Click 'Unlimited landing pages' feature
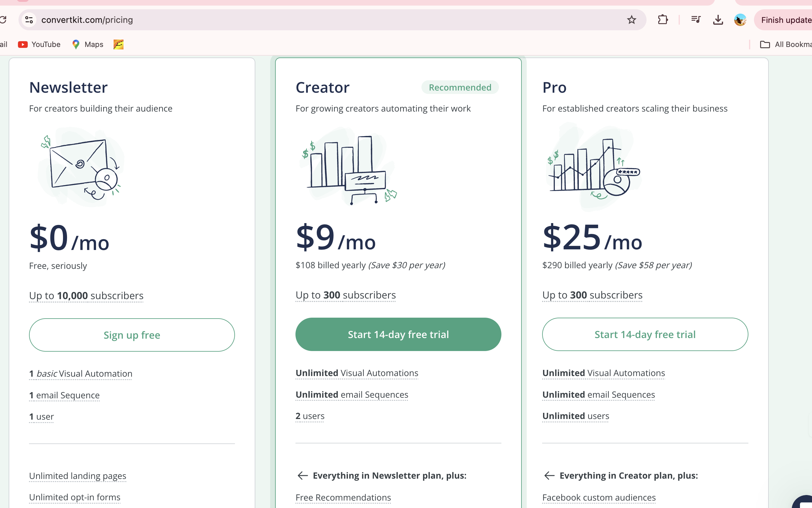 pos(77,476)
